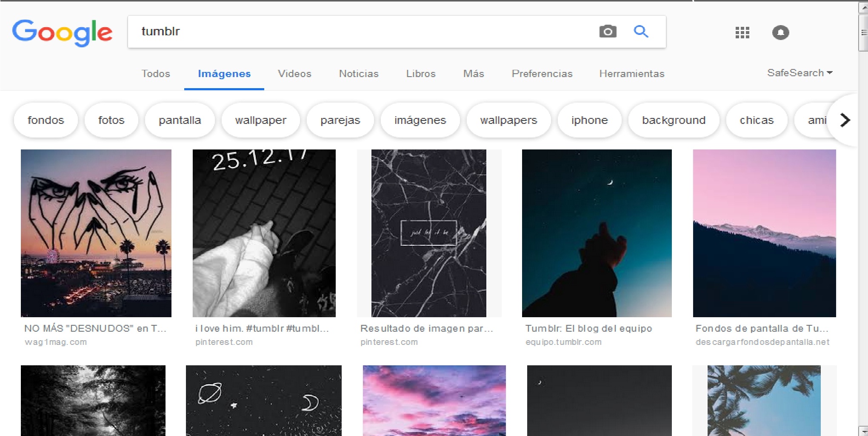868x436 pixels.
Task: Expand the SafeSearch dropdown
Action: [799, 73]
